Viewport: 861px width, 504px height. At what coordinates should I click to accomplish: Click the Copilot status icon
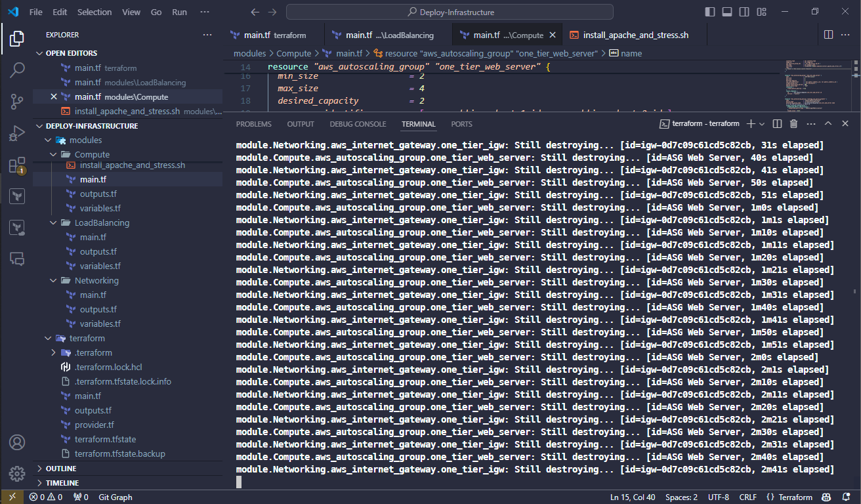(x=827, y=497)
